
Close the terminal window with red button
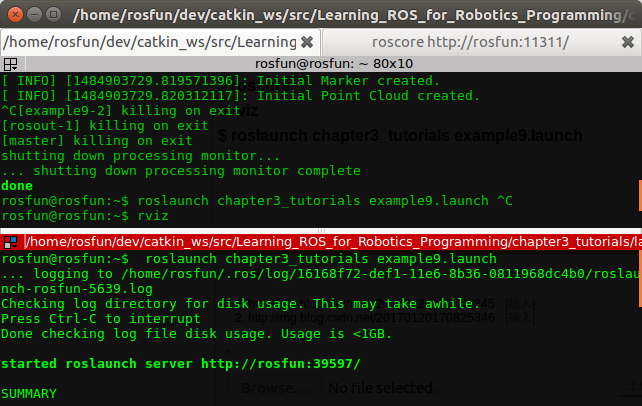[16, 15]
